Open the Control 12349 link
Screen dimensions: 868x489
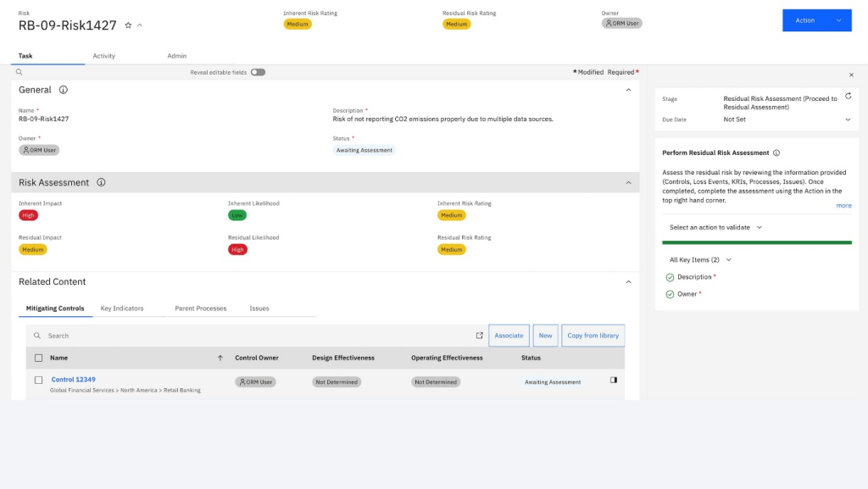[x=74, y=378]
